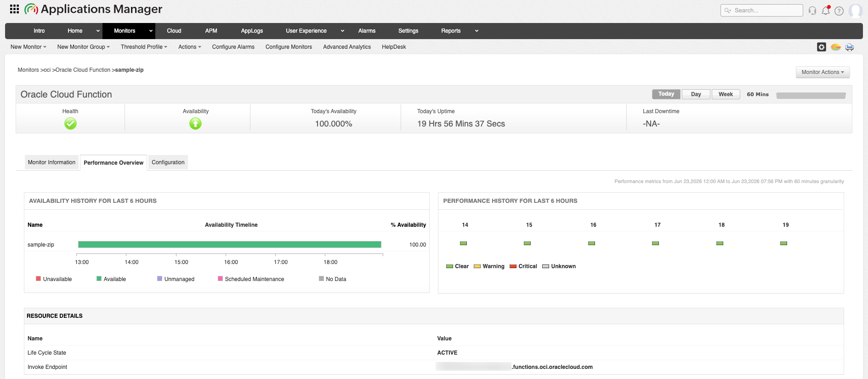Click the green Availability up-arrow icon
This screenshot has width=868, height=379.
[x=195, y=124]
